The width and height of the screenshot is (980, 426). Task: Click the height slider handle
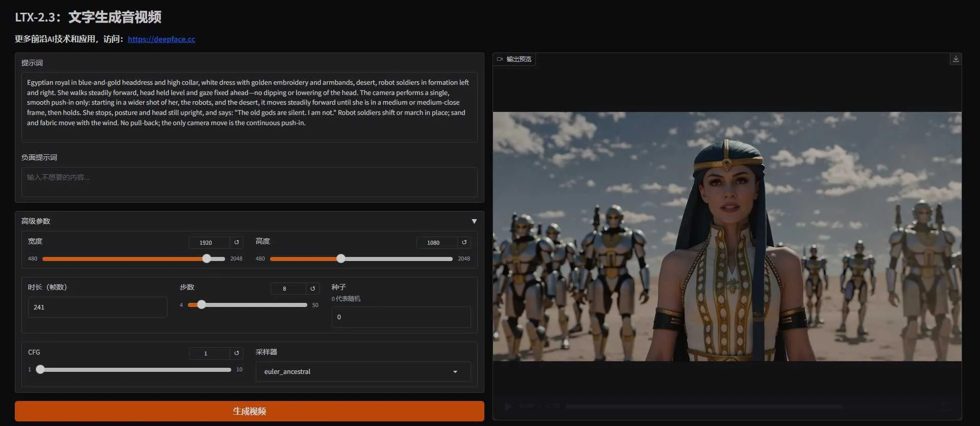tap(341, 259)
